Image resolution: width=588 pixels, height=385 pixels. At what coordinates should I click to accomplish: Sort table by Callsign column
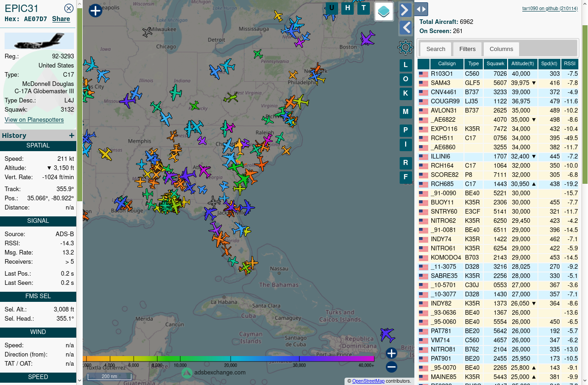click(447, 64)
